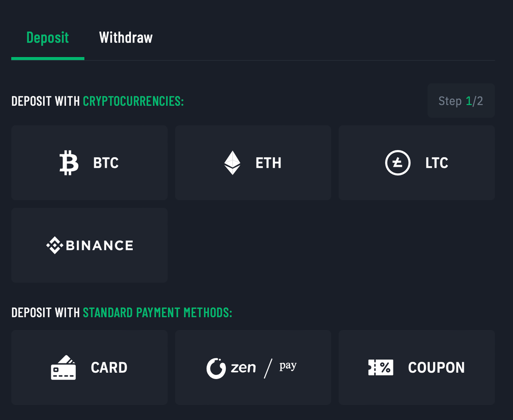
Task: Click the small pay text beside zen
Action: (x=288, y=366)
